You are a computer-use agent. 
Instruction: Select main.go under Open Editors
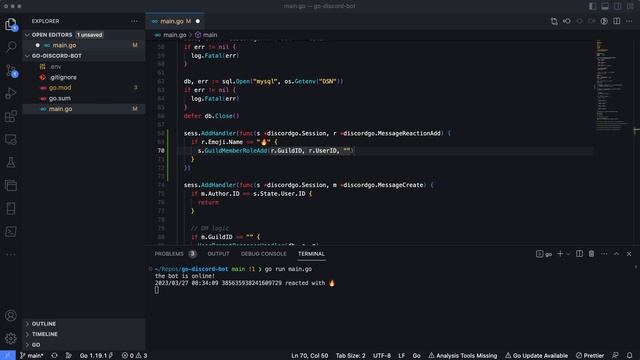[x=84, y=45]
